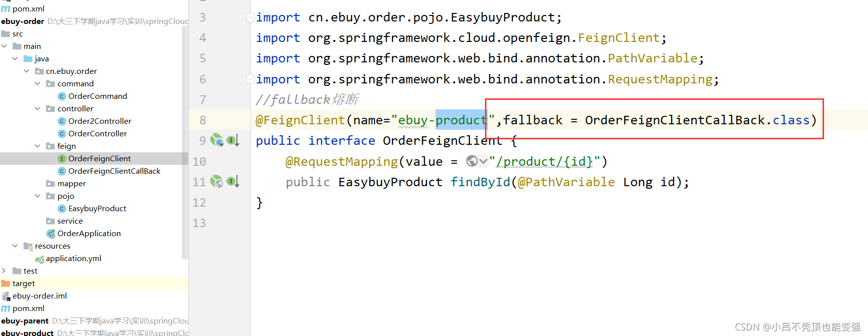Open URL dropdown arrow next to globe

483,161
